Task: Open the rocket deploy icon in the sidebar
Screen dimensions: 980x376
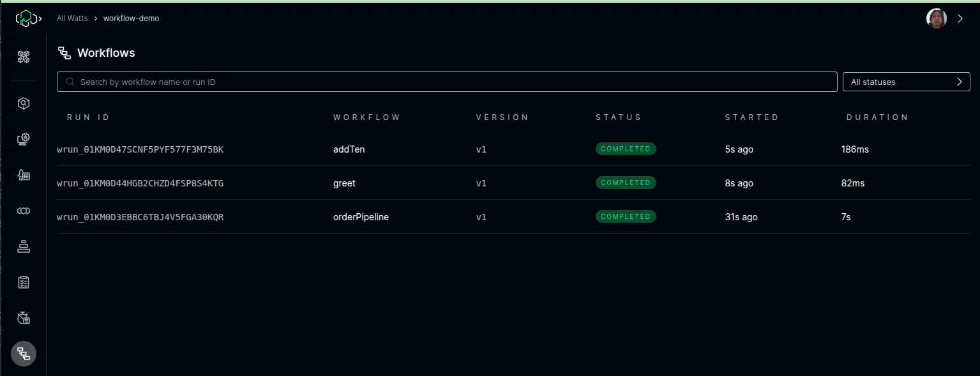Action: [24, 175]
